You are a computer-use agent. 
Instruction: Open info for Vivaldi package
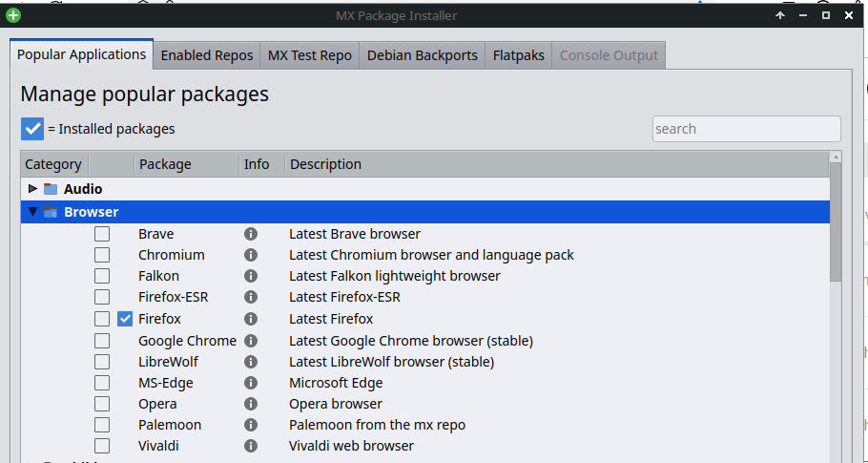(251, 446)
